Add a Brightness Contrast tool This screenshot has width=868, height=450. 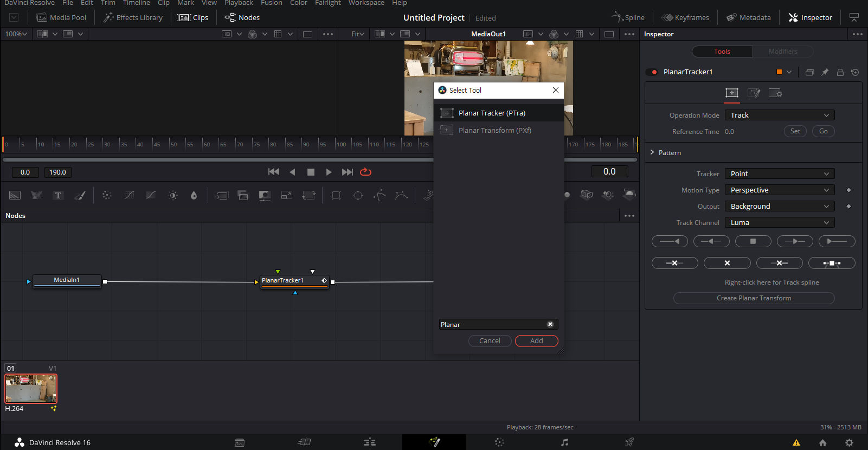pyautogui.click(x=173, y=195)
